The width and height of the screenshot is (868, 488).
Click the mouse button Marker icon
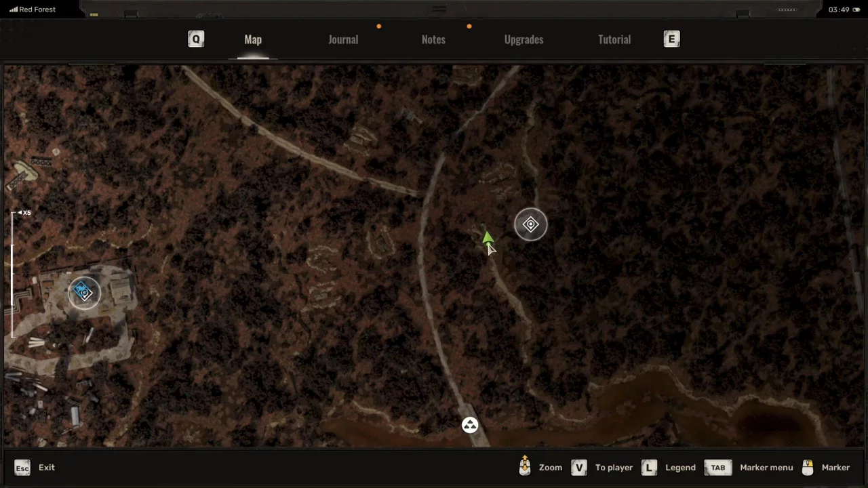[x=808, y=467]
